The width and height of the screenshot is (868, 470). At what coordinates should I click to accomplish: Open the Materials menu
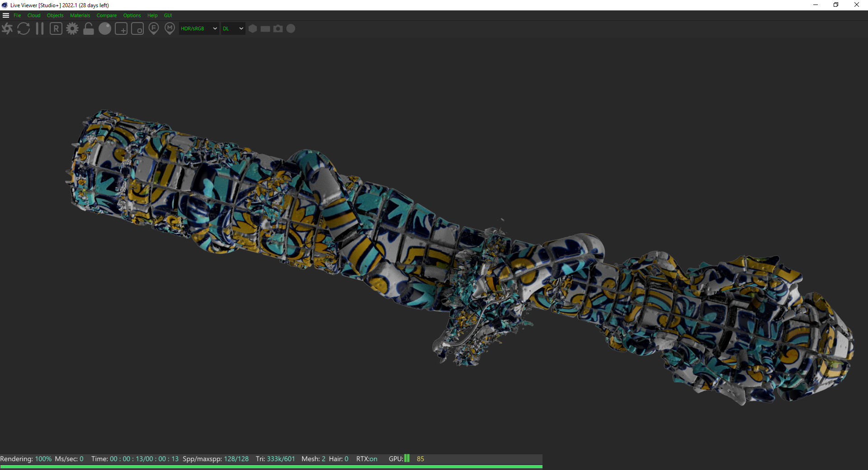click(80, 15)
